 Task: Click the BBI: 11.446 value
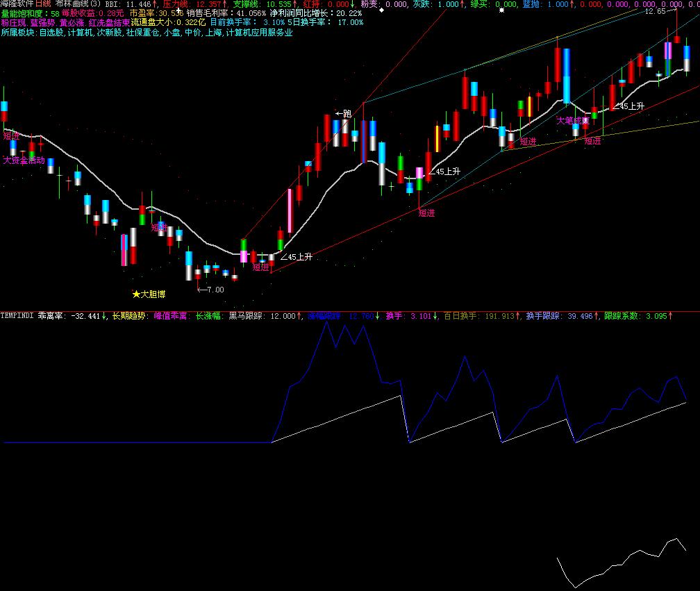coord(131,4)
